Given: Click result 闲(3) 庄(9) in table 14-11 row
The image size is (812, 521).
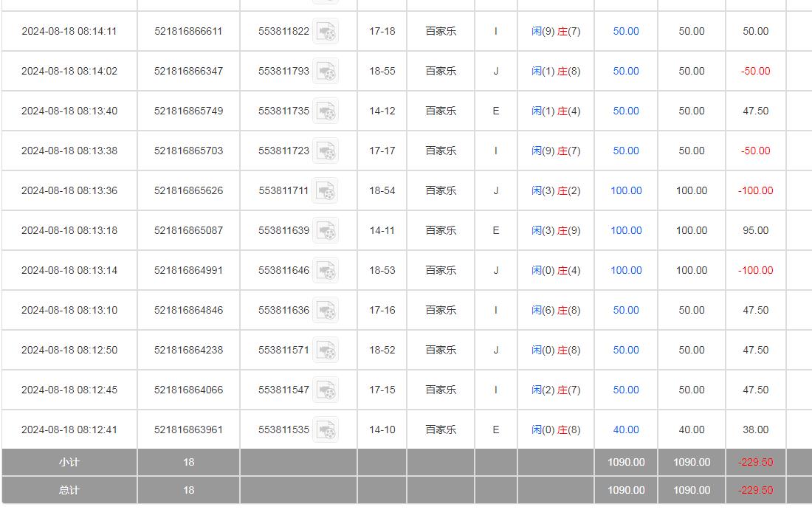Looking at the screenshot, I should click(x=556, y=231).
